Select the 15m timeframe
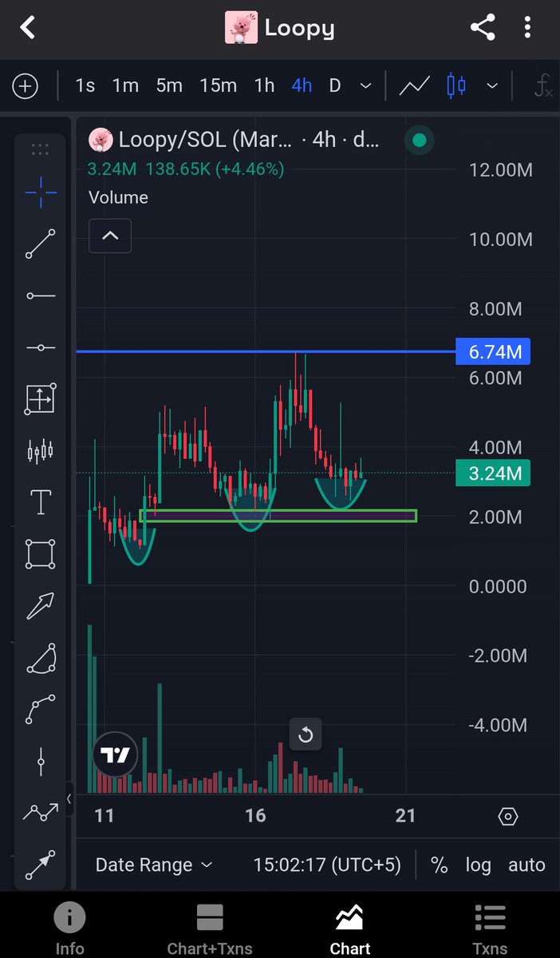This screenshot has width=560, height=958. pos(218,85)
